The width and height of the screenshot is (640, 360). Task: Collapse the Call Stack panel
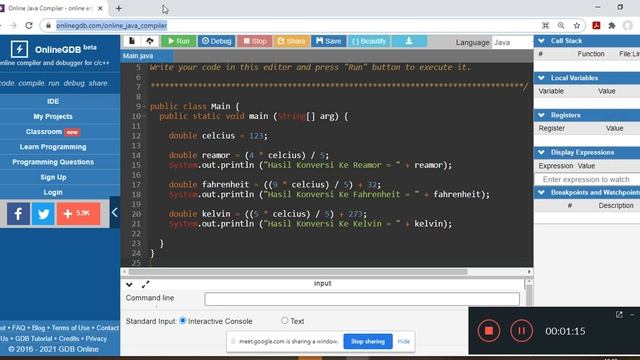541,41
